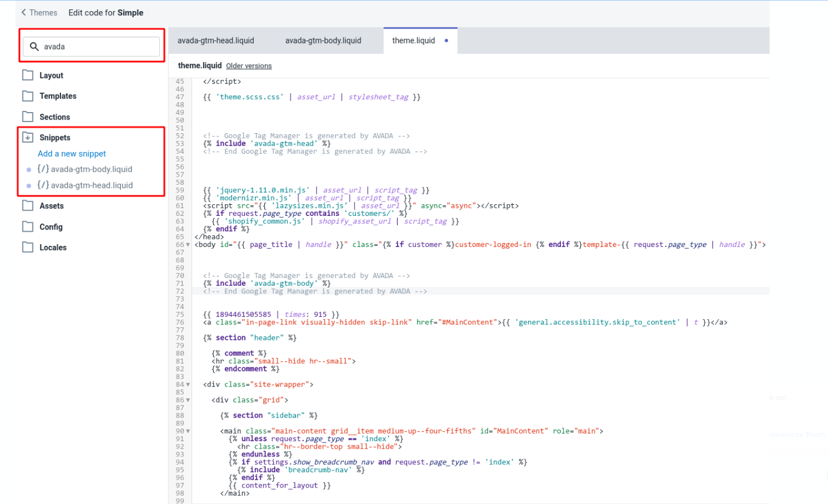This screenshot has width=828, height=504.
Task: Click the Layout folder icon
Action: point(28,75)
